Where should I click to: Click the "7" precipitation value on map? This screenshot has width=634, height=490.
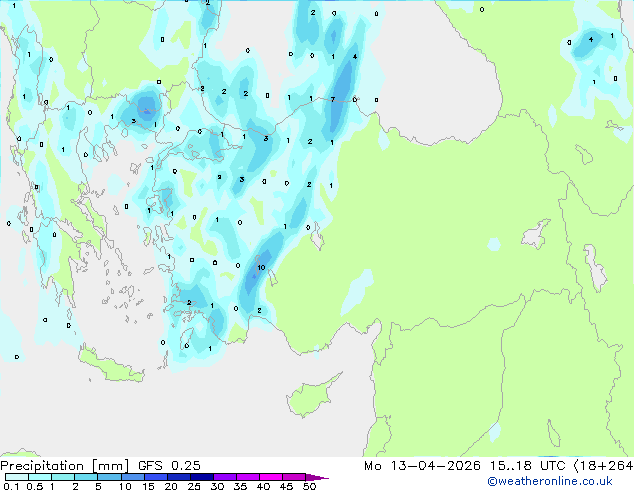[333, 99]
